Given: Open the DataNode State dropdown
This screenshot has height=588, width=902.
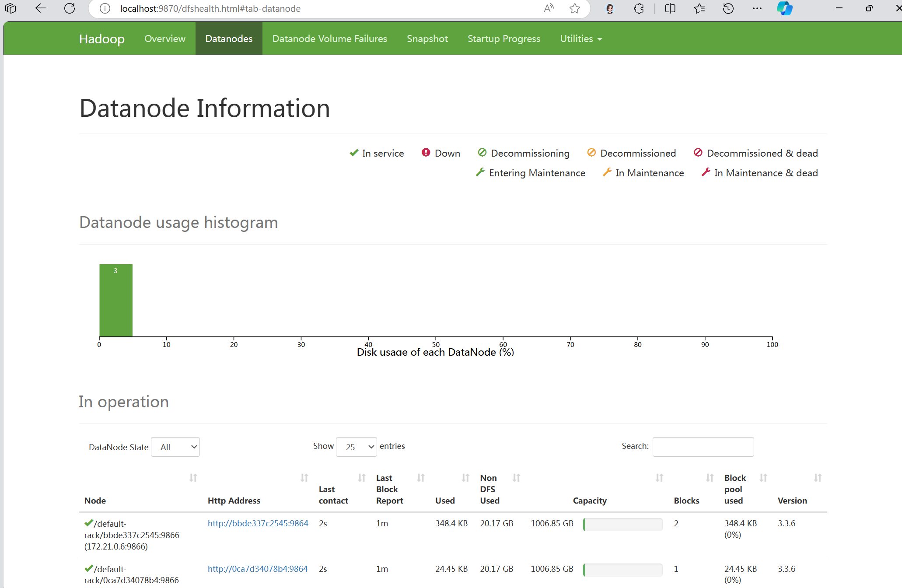Looking at the screenshot, I should [175, 447].
